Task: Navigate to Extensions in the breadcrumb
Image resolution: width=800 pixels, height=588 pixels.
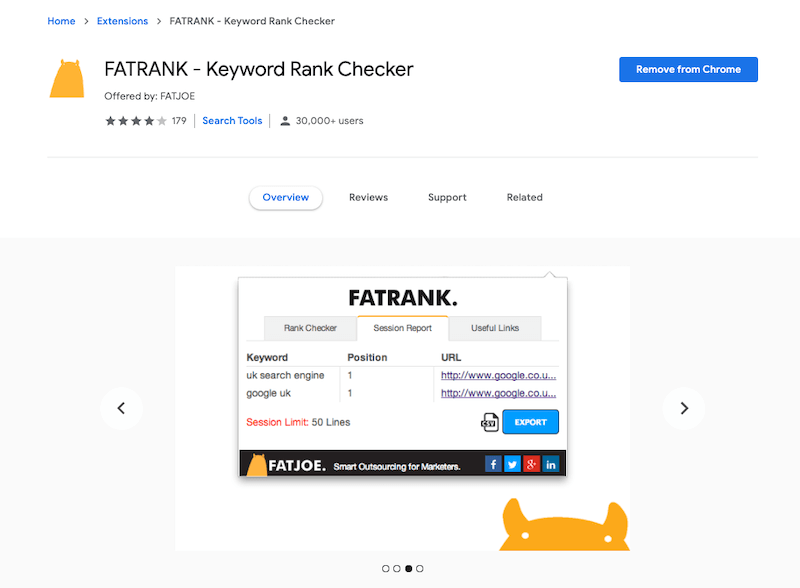Action: (x=122, y=21)
